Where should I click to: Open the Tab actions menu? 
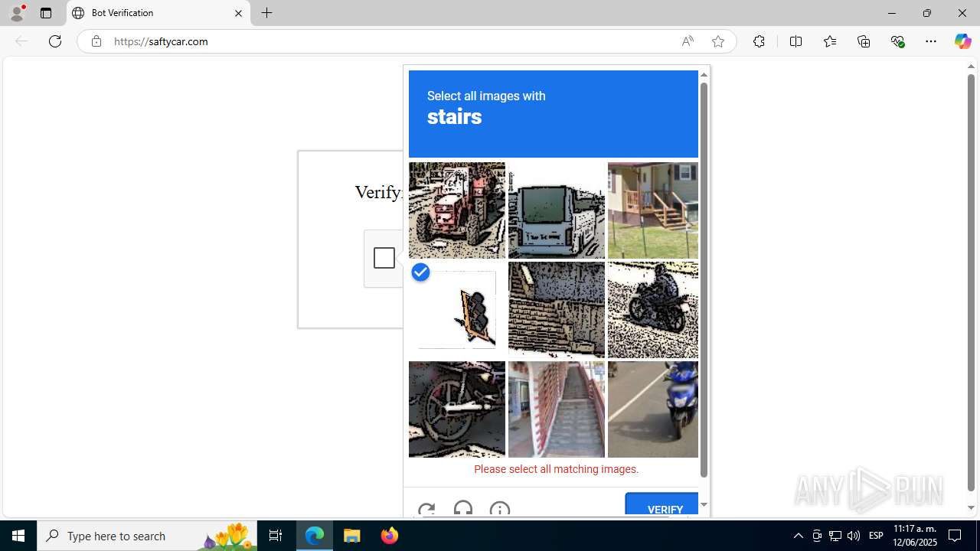(46, 13)
